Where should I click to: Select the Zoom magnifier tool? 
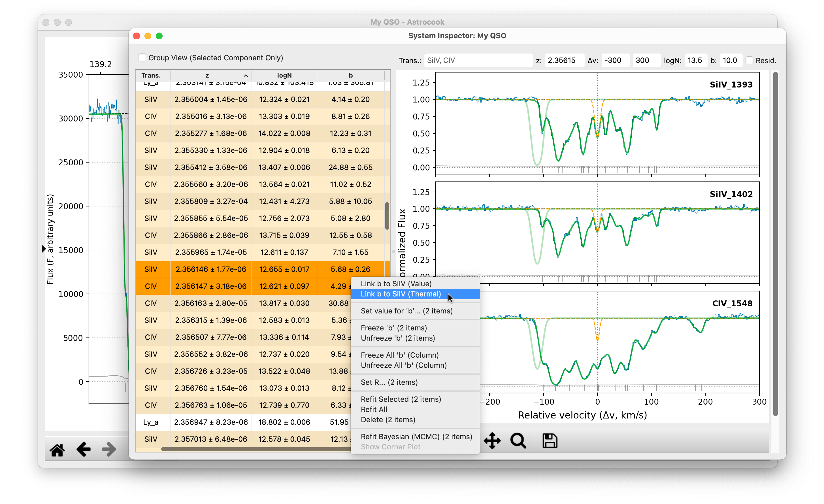click(x=518, y=441)
